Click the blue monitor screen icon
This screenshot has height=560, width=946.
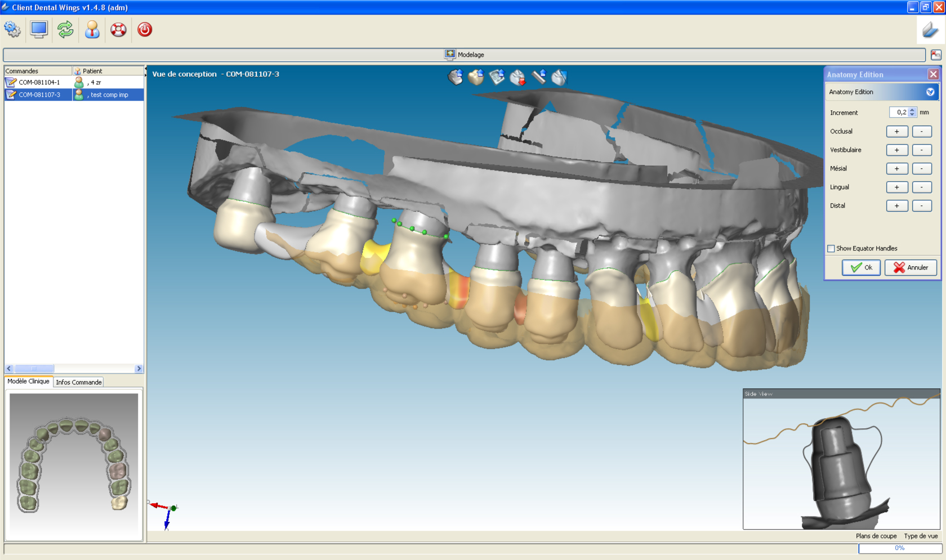[x=39, y=29]
